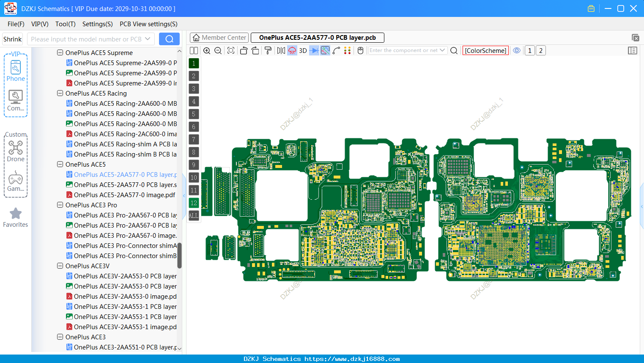The image size is (644, 363).
Task: Show PCB layer 1
Action: click(x=194, y=63)
